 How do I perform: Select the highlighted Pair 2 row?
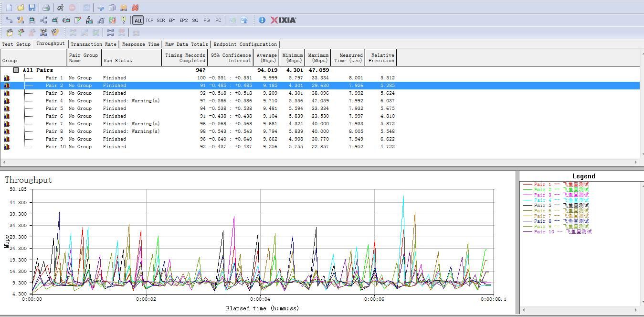320,86
